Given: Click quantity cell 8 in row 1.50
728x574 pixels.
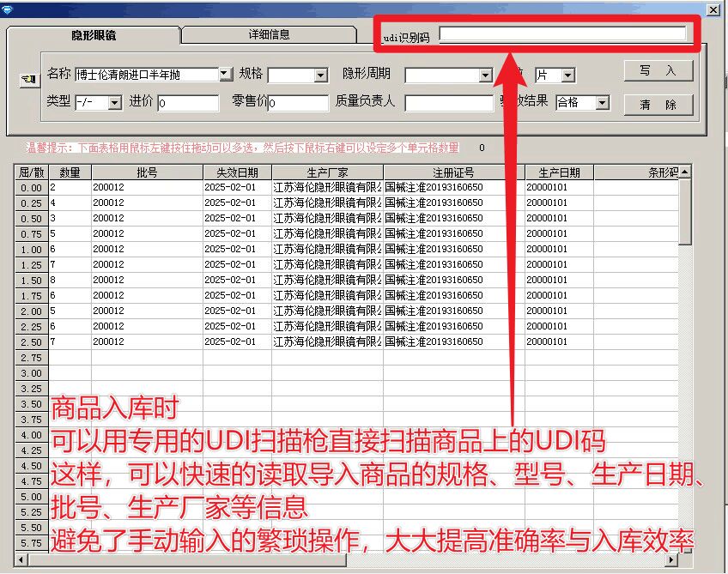Looking at the screenshot, I should (70, 280).
